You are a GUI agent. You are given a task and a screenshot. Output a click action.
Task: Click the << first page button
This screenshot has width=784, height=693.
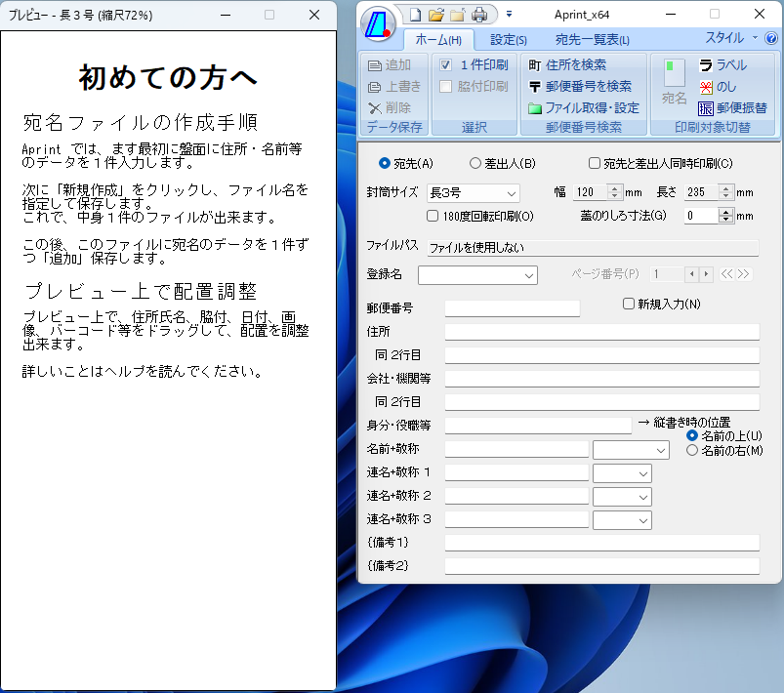726,273
